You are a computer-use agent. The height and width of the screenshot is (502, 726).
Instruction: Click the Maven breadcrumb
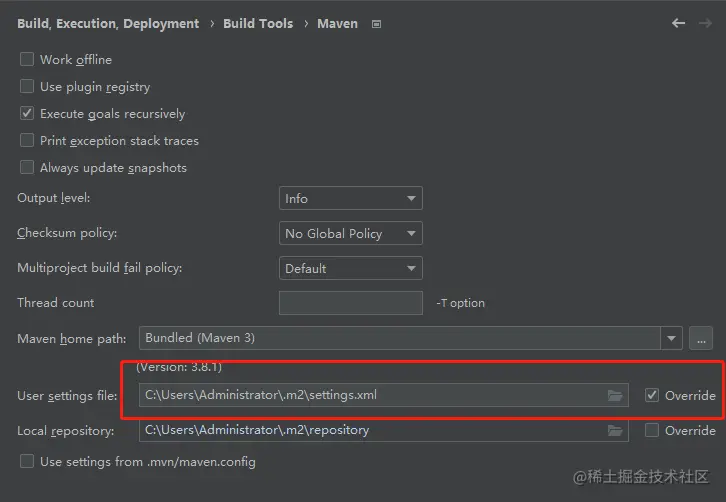pyautogui.click(x=337, y=24)
